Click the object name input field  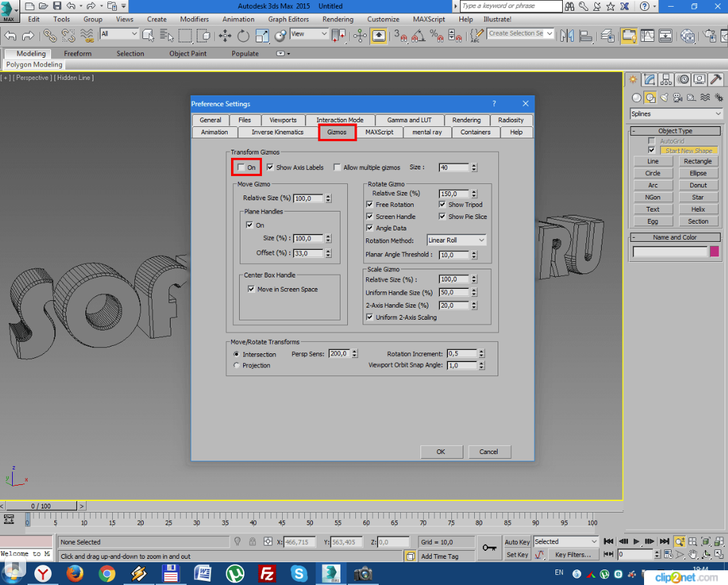pyautogui.click(x=670, y=251)
